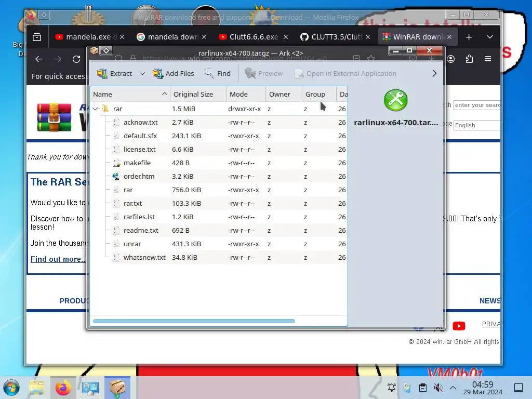Sort by the Group column header
Screen dimensions: 532x399
coord(319,95)
